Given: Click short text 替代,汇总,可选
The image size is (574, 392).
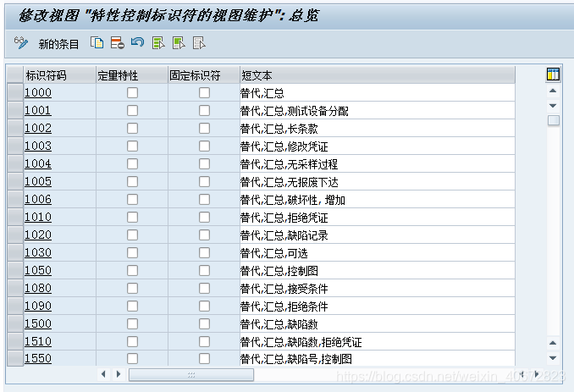Looking at the screenshot, I should [273, 253].
